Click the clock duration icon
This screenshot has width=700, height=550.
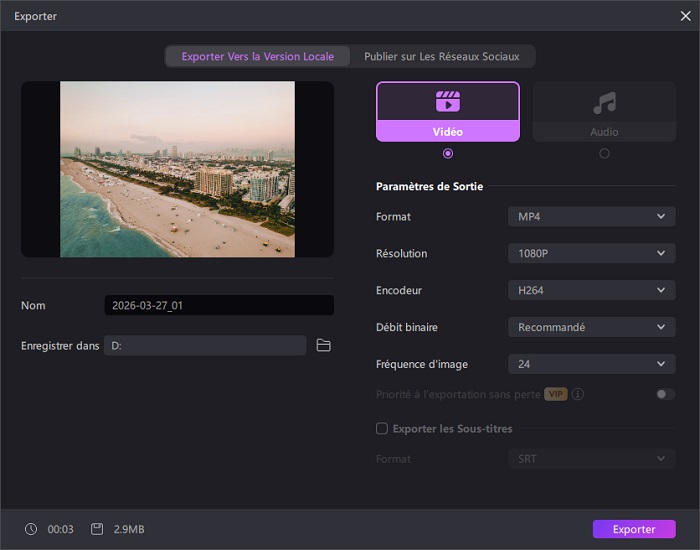coord(31,529)
